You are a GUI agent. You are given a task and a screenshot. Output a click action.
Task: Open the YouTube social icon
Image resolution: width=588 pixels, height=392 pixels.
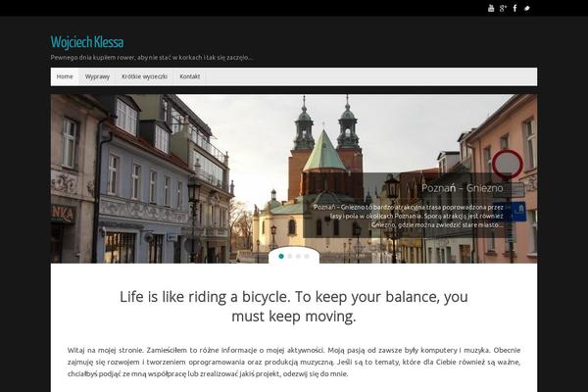click(491, 8)
